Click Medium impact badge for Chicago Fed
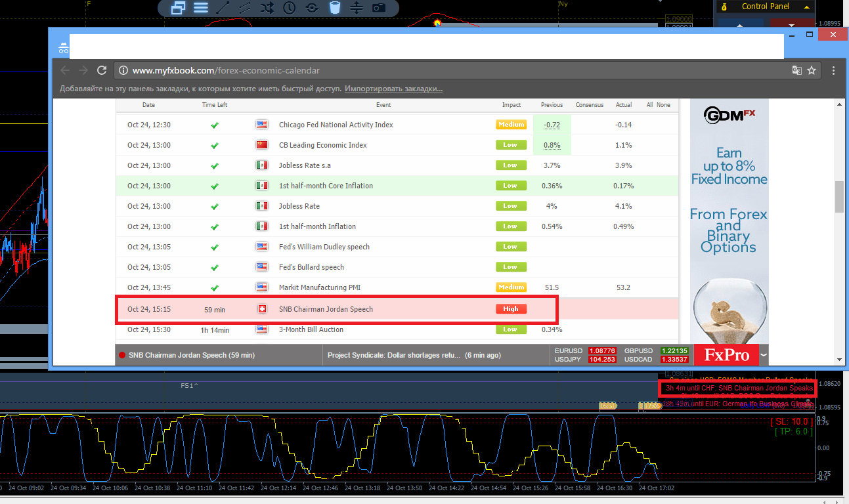The width and height of the screenshot is (849, 504). click(511, 125)
